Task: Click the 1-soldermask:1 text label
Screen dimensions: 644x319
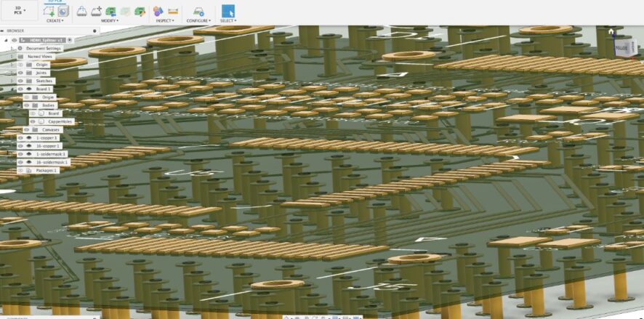Action: (51, 154)
